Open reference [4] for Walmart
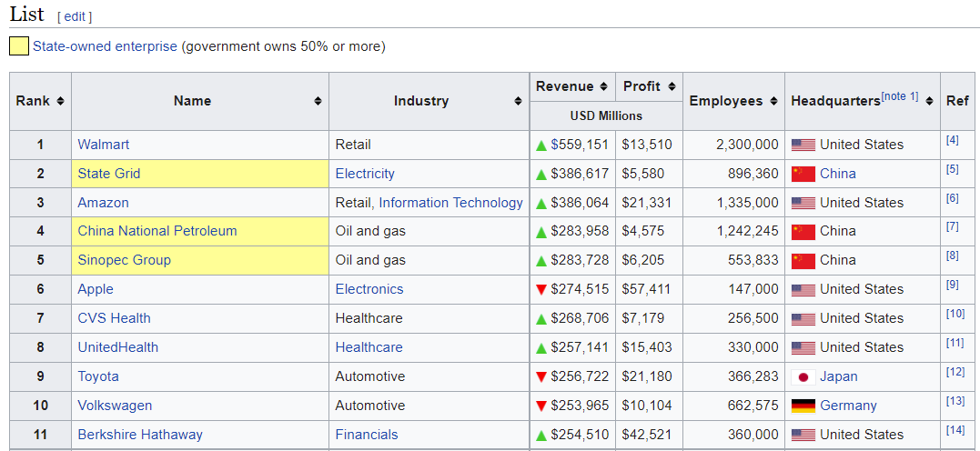The height and width of the screenshot is (451, 980). pyautogui.click(x=953, y=140)
